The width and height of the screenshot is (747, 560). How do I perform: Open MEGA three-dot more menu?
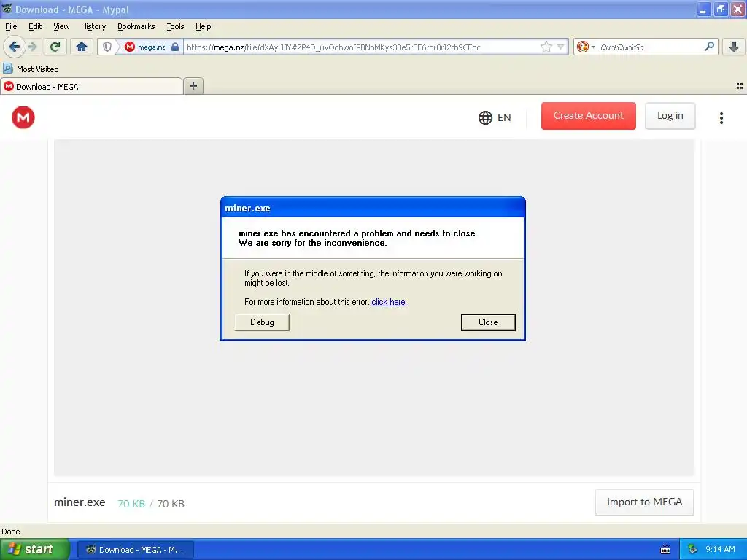click(721, 117)
